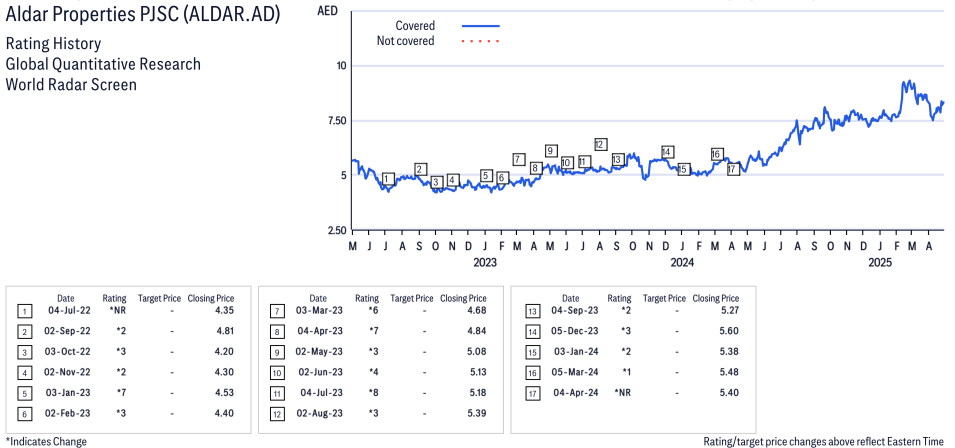The width and height of the screenshot is (955, 448).
Task: Click the 10 y-axis value
Action: coord(342,66)
